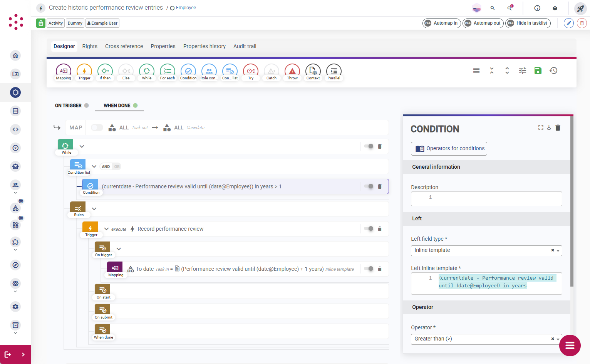590x364 pixels.
Task: Select the OR option in condition list
Action: click(x=117, y=167)
